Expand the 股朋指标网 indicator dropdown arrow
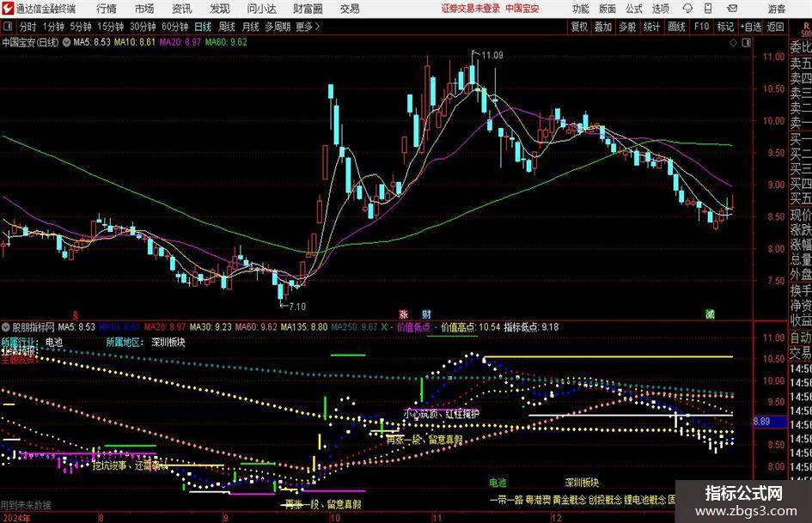Image resolution: width=812 pixels, height=523 pixels. point(6,327)
